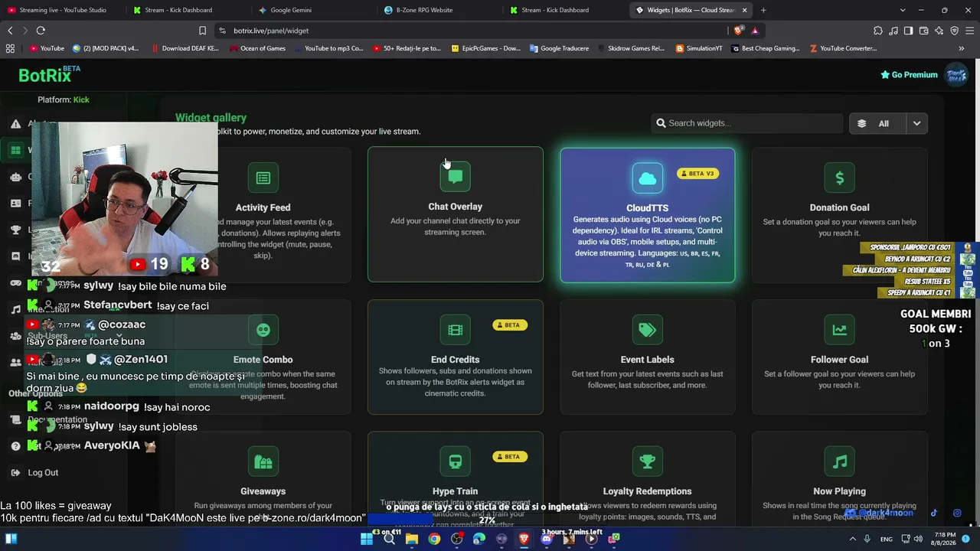Open a new browser tab
The image size is (980, 551).
click(x=763, y=10)
